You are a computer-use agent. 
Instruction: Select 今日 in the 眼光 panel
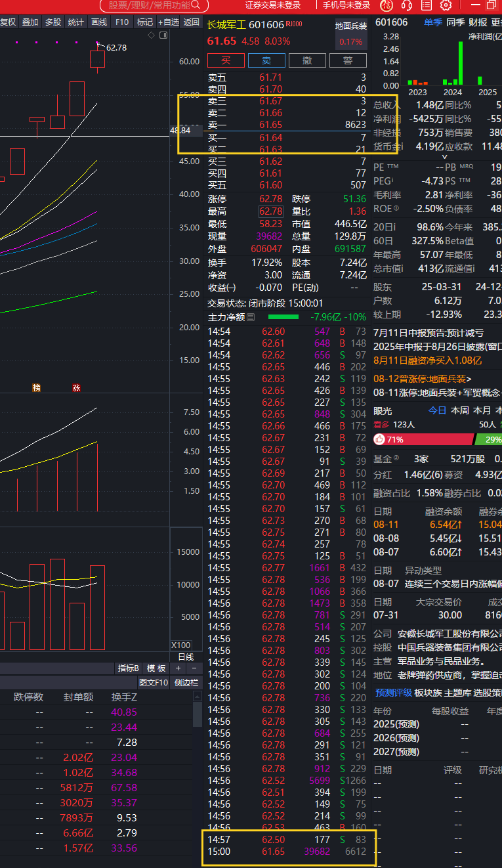coord(437,410)
